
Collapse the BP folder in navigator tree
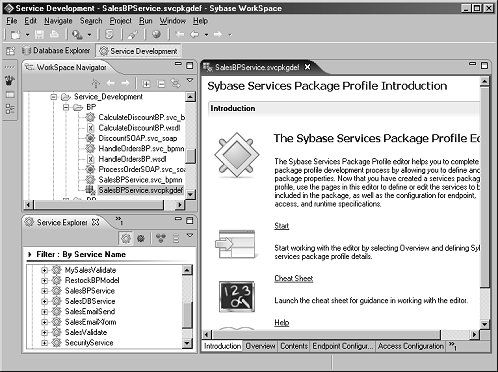66,107
